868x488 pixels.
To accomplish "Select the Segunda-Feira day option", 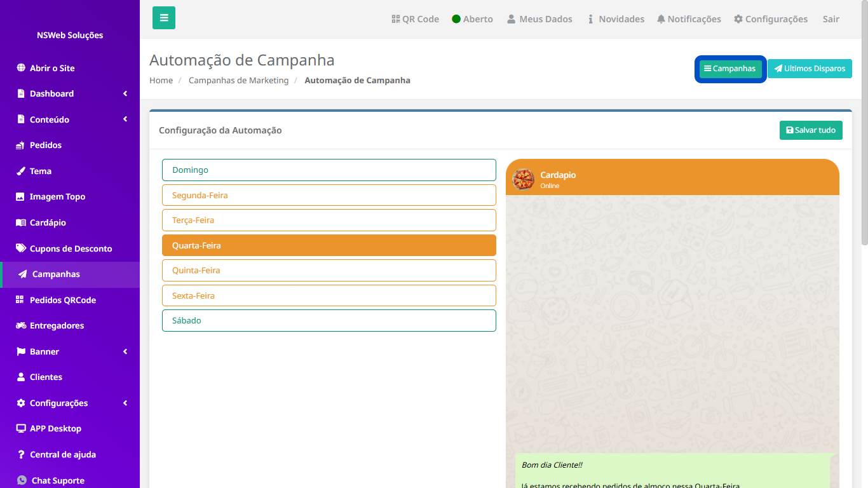I will click(329, 195).
